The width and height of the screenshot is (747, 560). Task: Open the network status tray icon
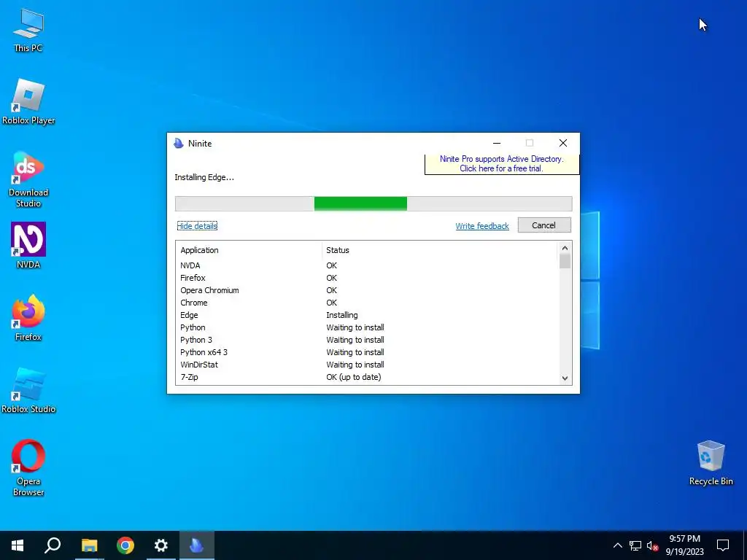635,545
